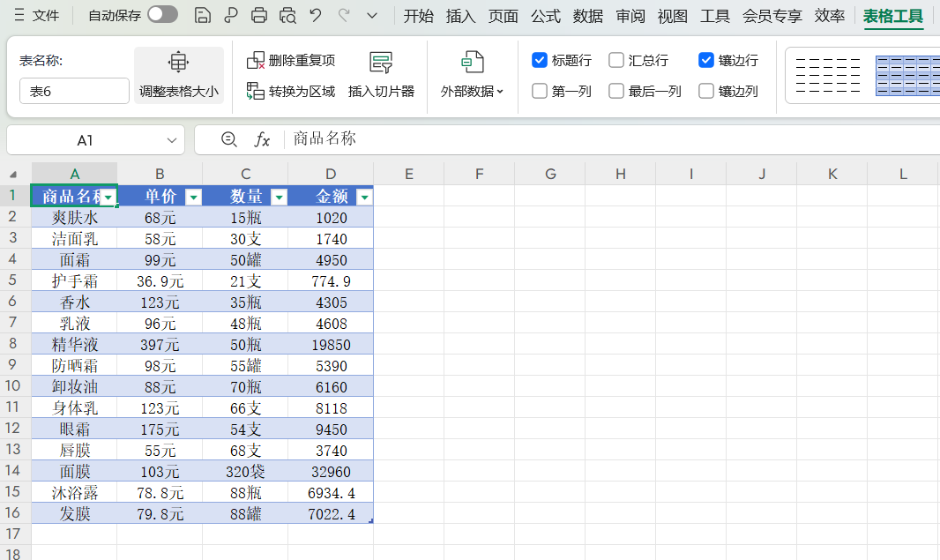
Task: Click the Undo icon
Action: click(x=314, y=16)
